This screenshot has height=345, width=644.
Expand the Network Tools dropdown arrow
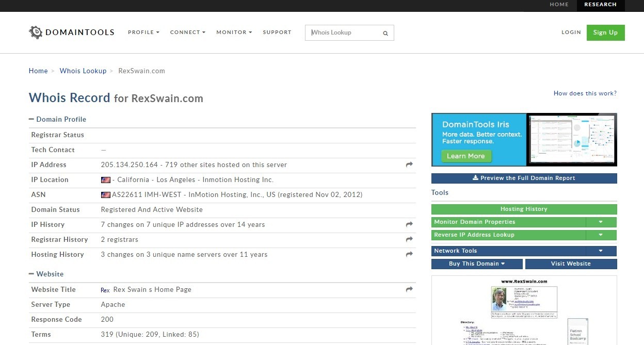click(601, 251)
